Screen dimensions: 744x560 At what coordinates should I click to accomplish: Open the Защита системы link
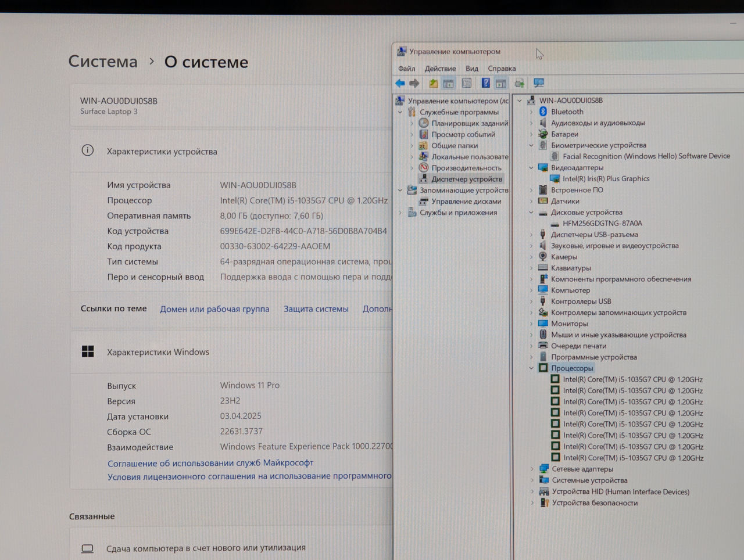pyautogui.click(x=316, y=309)
